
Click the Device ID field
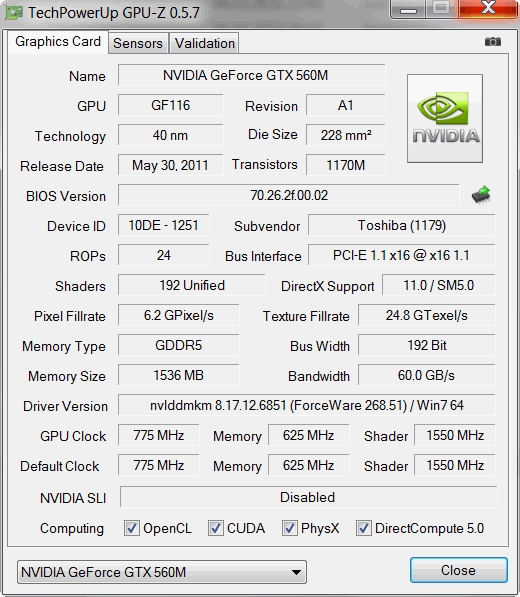pos(163,225)
